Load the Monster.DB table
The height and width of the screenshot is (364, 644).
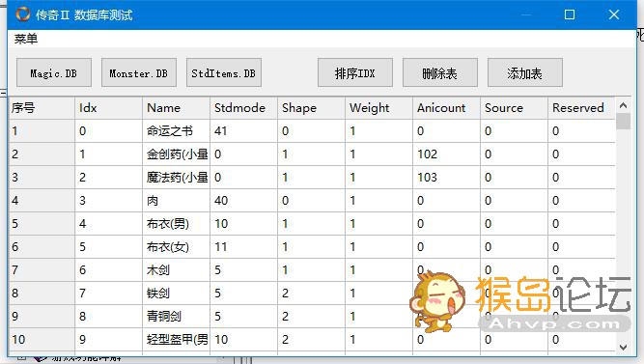[139, 72]
